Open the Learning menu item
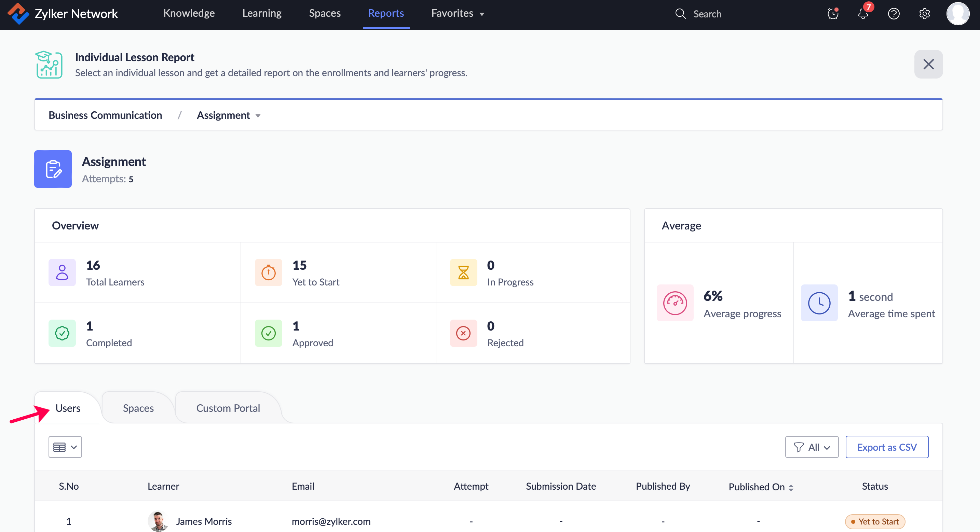Screen dimensions: 980x532 [x=262, y=13]
